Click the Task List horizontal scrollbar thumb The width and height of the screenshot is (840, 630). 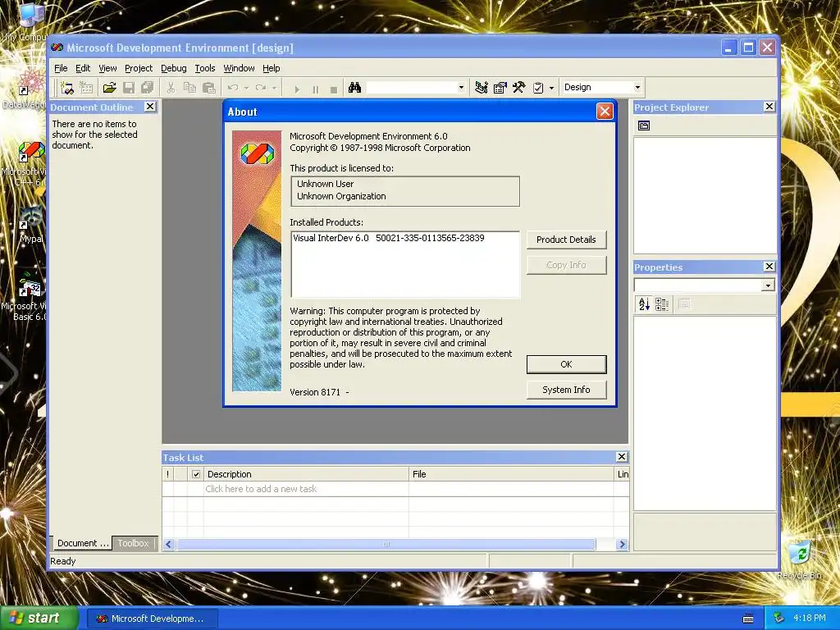(386, 545)
